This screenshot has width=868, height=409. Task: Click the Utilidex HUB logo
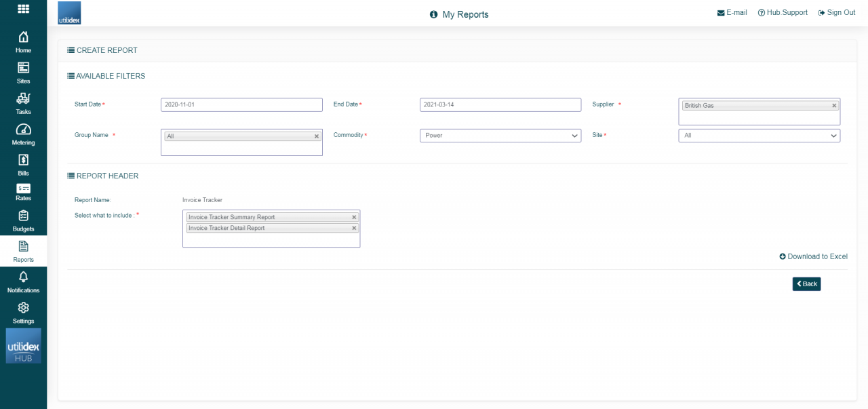click(x=23, y=346)
